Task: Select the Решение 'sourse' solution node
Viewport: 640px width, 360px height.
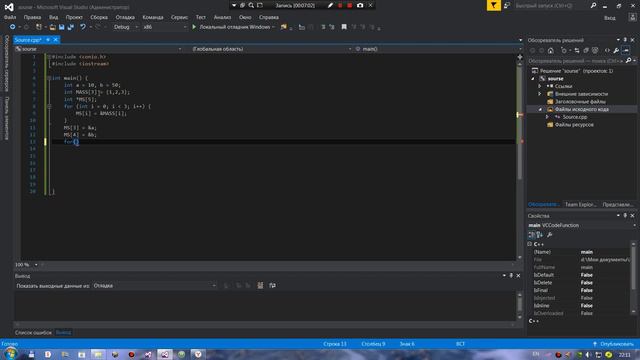Action: click(576, 71)
